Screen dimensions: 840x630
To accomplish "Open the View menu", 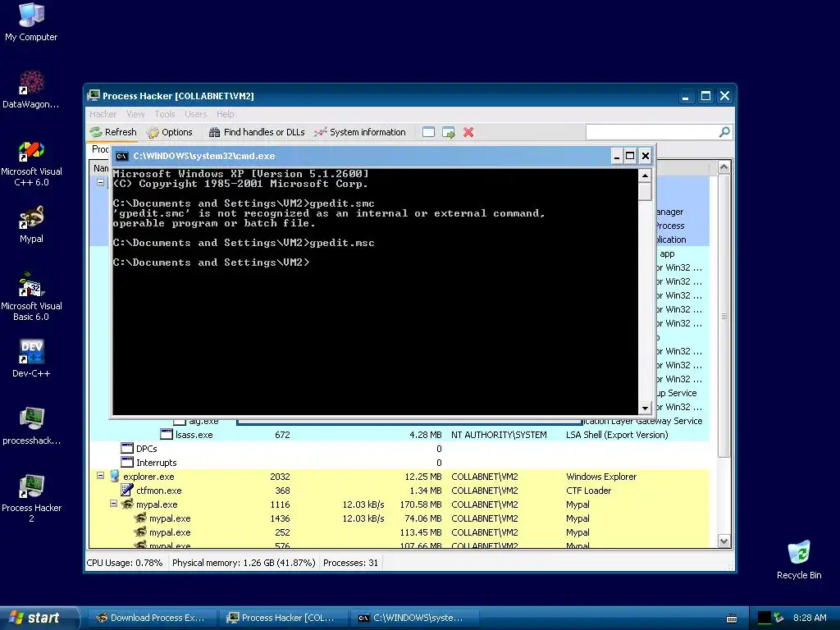I will coord(135,114).
